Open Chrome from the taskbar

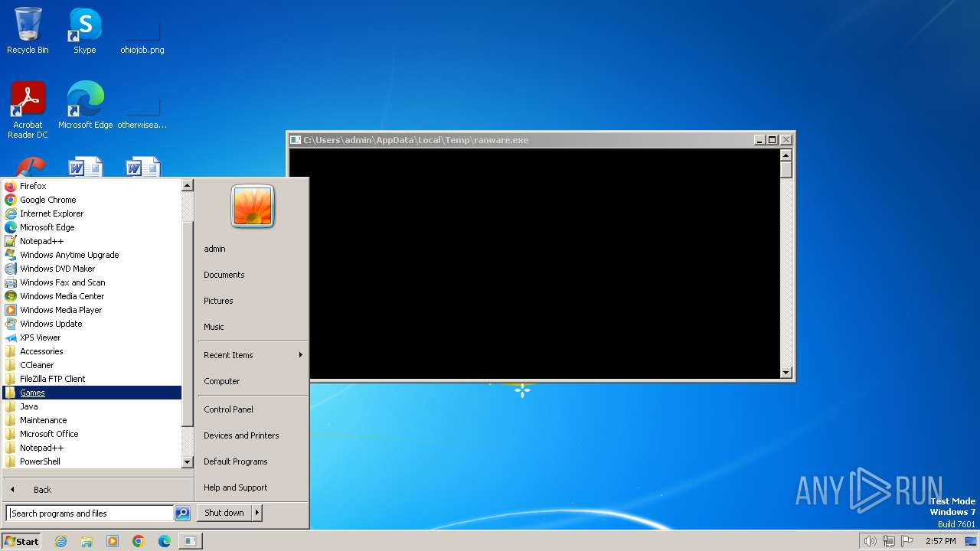pyautogui.click(x=139, y=541)
